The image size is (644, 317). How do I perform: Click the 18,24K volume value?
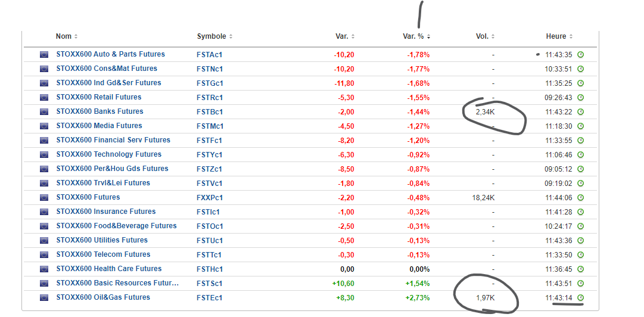pos(483,197)
